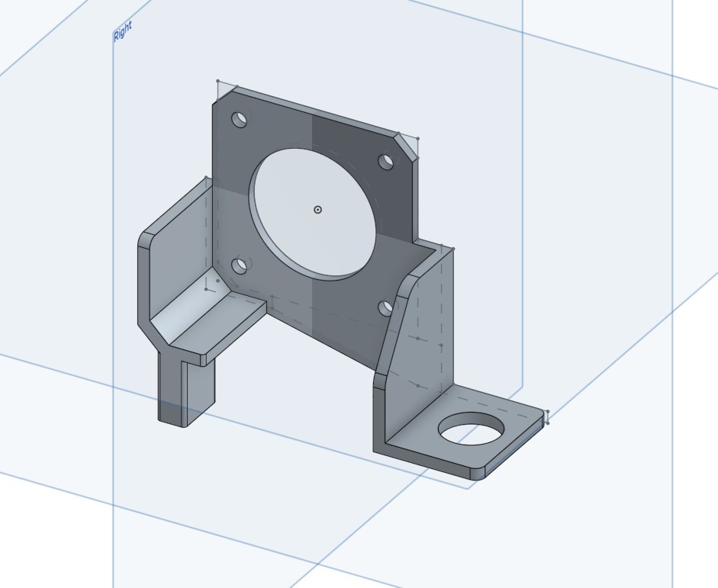Screen dimensions: 718x588
Task: Click the small center hole of the boss
Action: (317, 210)
